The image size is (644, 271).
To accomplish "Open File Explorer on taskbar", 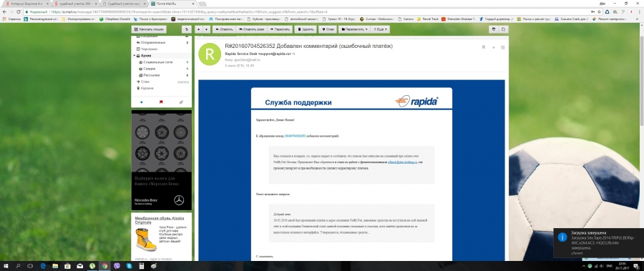I will pyautogui.click(x=55, y=266).
